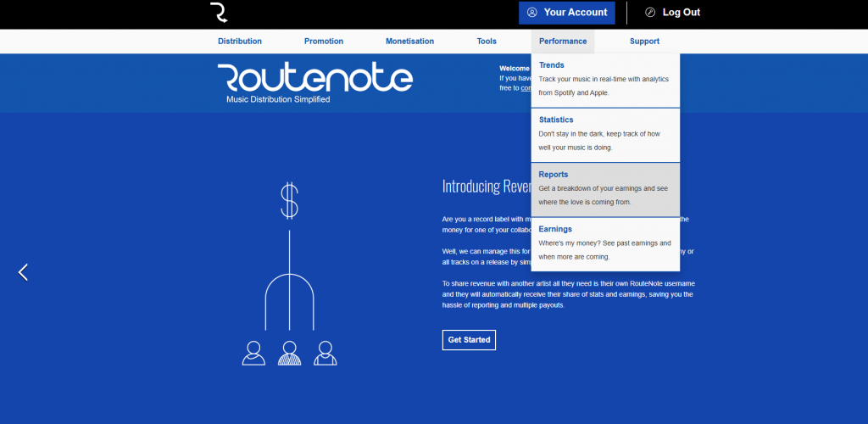868x424 pixels.
Task: Open the Support menu
Action: 644,41
